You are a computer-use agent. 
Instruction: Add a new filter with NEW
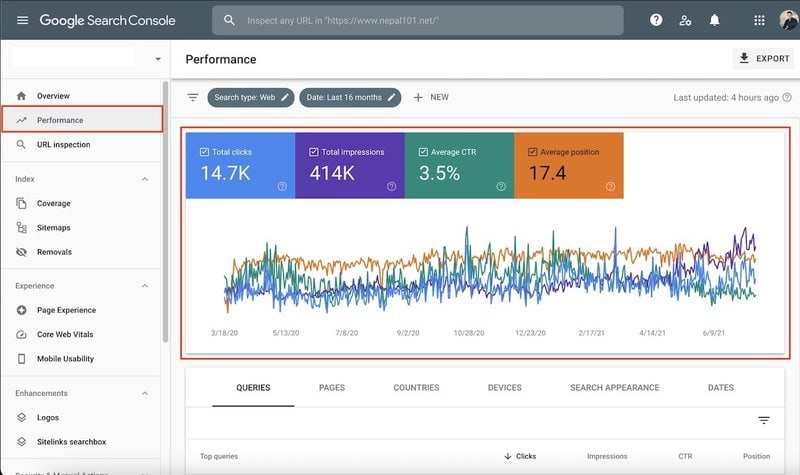(x=431, y=97)
